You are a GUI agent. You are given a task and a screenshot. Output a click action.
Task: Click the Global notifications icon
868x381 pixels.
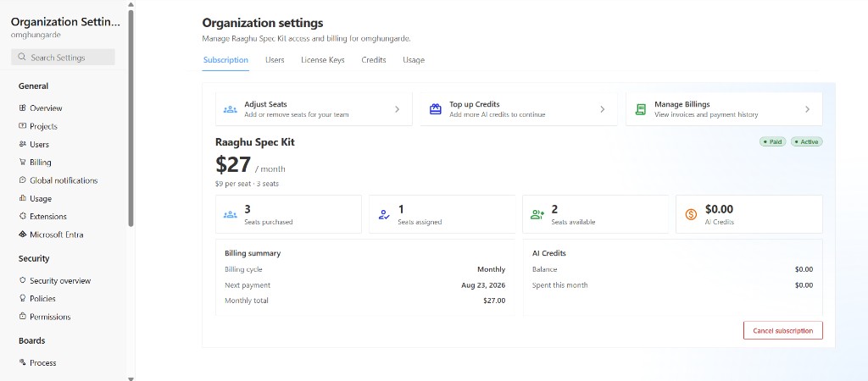(x=22, y=180)
